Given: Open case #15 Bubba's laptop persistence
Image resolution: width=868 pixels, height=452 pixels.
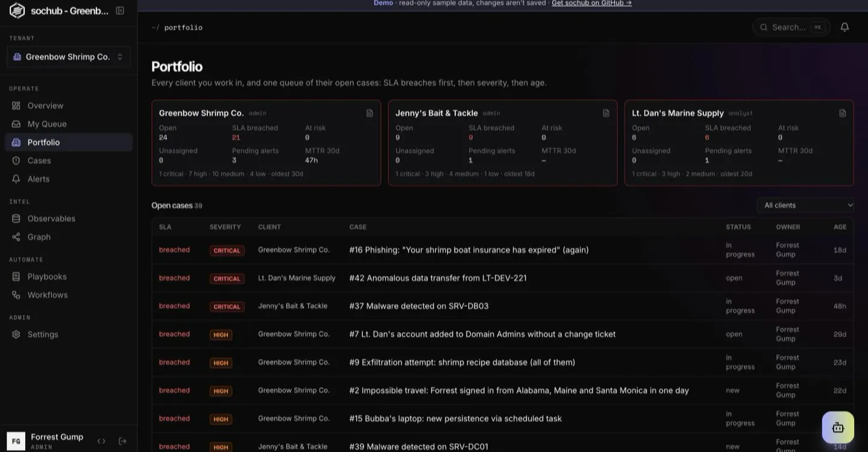Looking at the screenshot, I should [456, 418].
